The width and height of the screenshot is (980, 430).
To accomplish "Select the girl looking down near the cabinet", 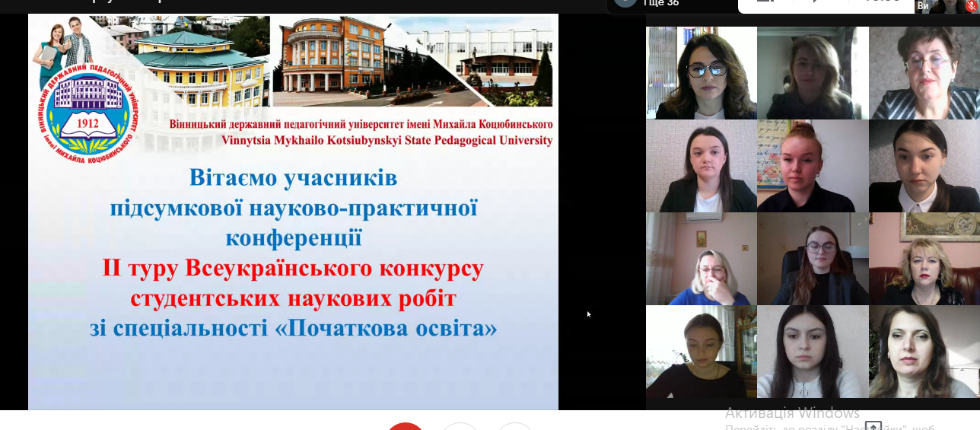I will pos(701,352).
